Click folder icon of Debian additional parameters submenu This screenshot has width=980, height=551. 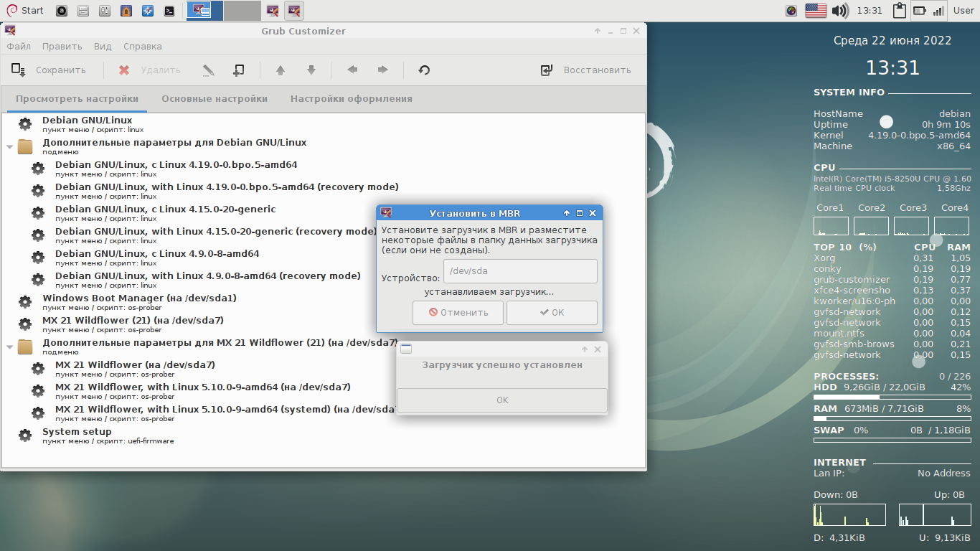point(25,146)
